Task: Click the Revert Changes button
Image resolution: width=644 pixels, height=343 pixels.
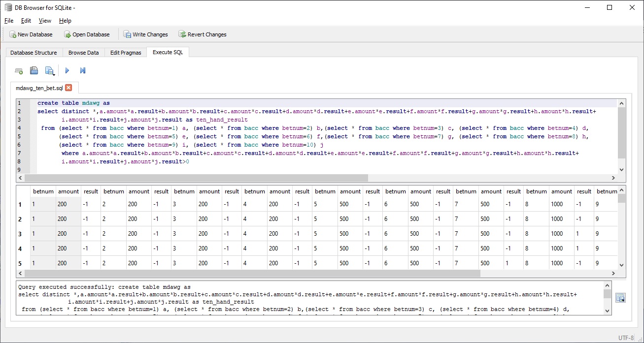Action: click(203, 34)
